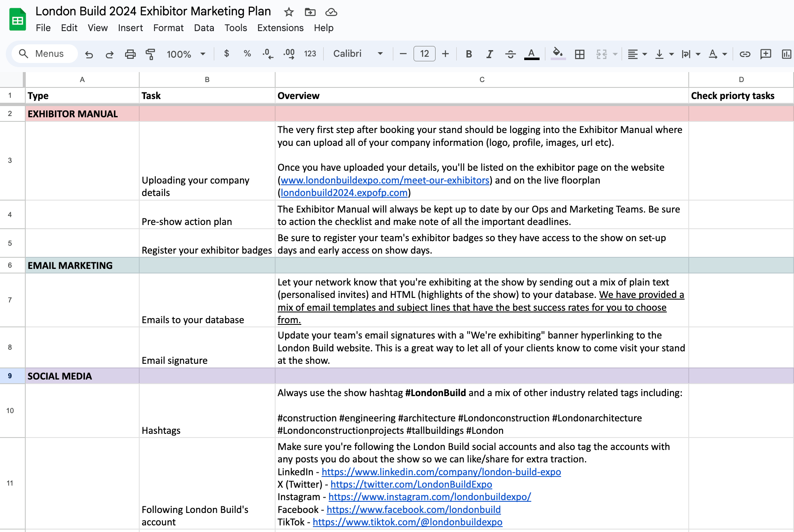Click the font size field 12

(x=424, y=54)
